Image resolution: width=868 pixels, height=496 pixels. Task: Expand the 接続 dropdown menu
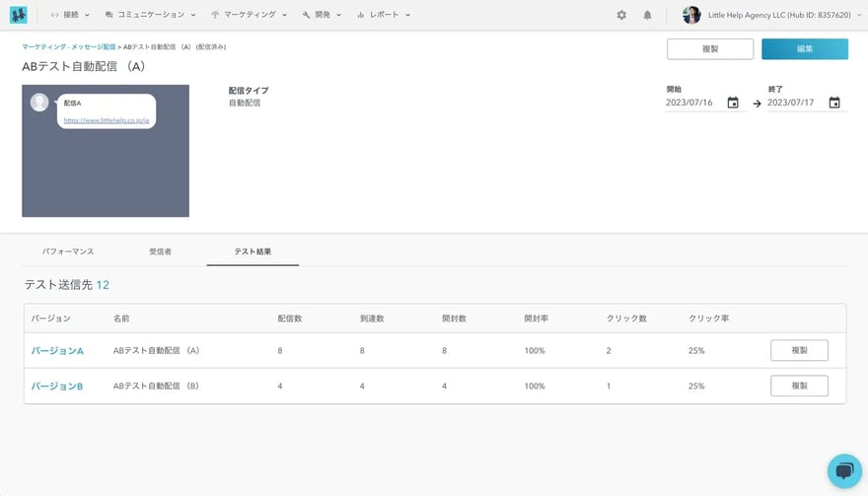tap(70, 15)
